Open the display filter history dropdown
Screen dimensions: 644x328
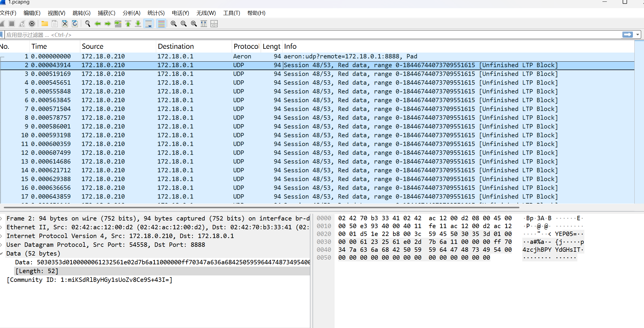coord(638,35)
